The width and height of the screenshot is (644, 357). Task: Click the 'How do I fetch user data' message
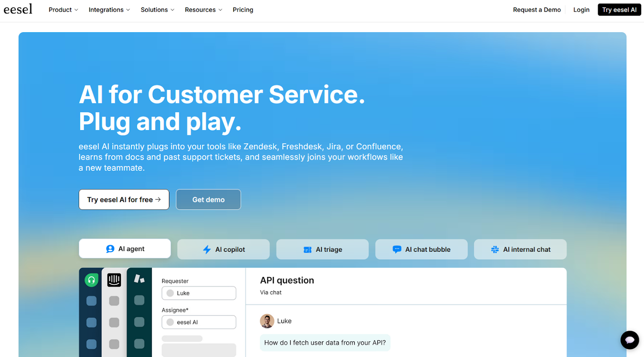coord(325,343)
